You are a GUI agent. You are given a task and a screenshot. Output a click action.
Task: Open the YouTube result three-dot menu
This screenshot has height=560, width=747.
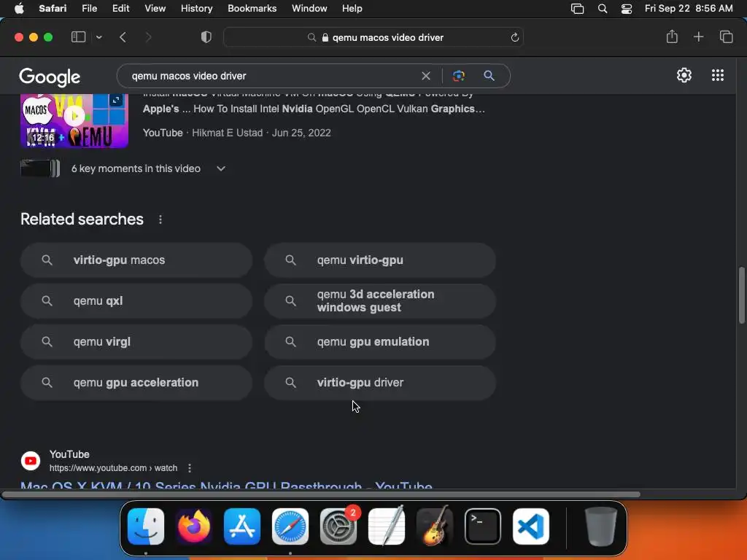tap(190, 468)
